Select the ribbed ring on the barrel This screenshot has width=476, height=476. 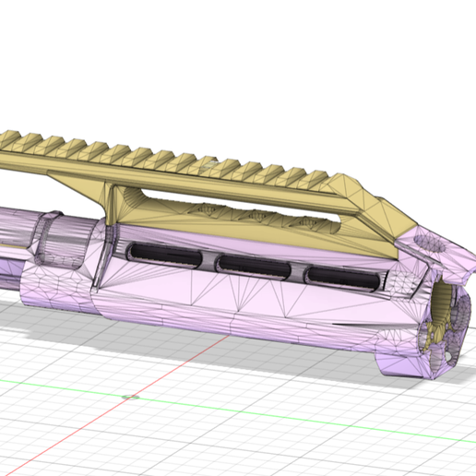click(x=64, y=240)
